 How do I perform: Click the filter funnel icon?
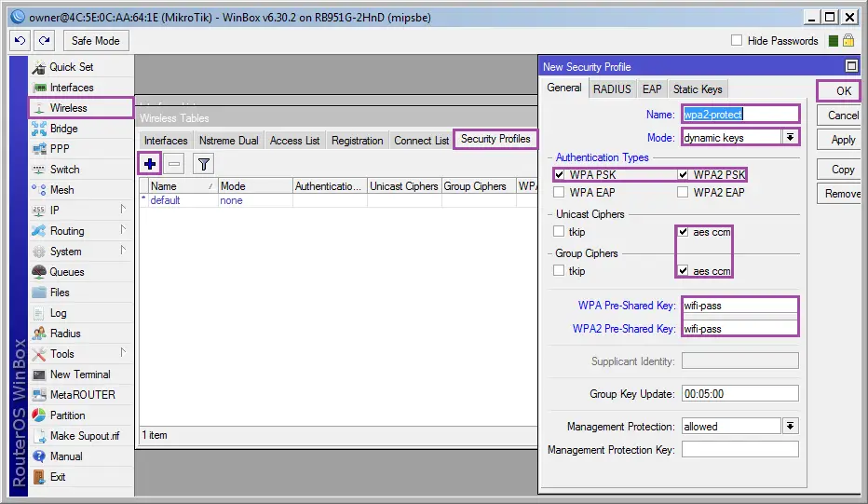204,164
